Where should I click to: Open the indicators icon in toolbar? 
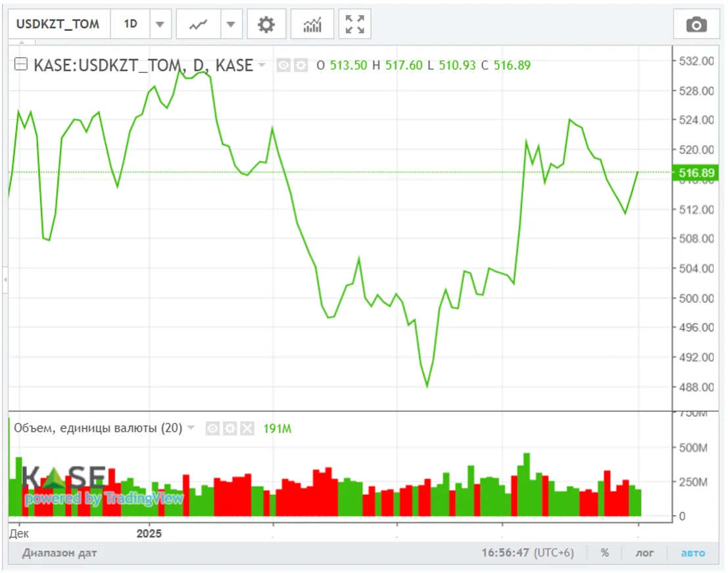pos(312,24)
